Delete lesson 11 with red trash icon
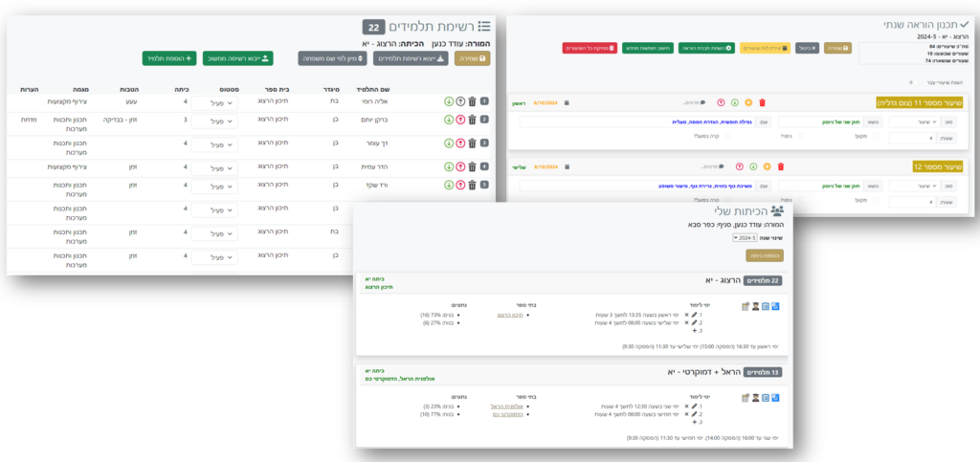Viewport: 980px width, 462px height. pyautogui.click(x=762, y=102)
